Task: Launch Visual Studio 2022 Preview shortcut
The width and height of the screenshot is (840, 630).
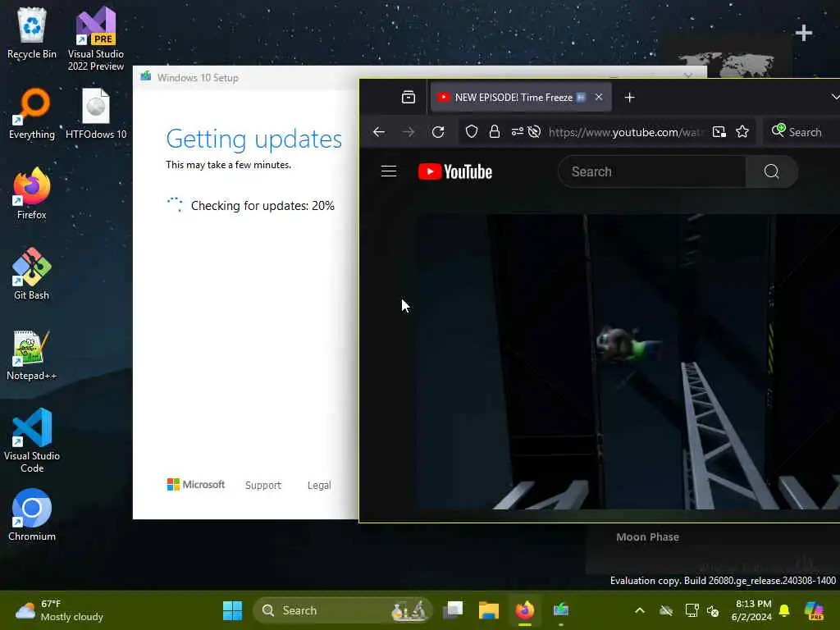Action: pos(96,39)
